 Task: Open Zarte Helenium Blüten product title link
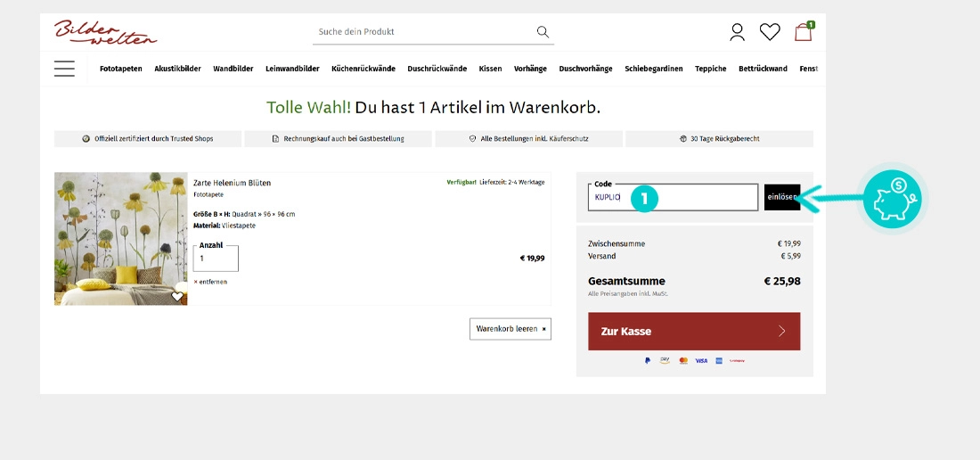233,183
